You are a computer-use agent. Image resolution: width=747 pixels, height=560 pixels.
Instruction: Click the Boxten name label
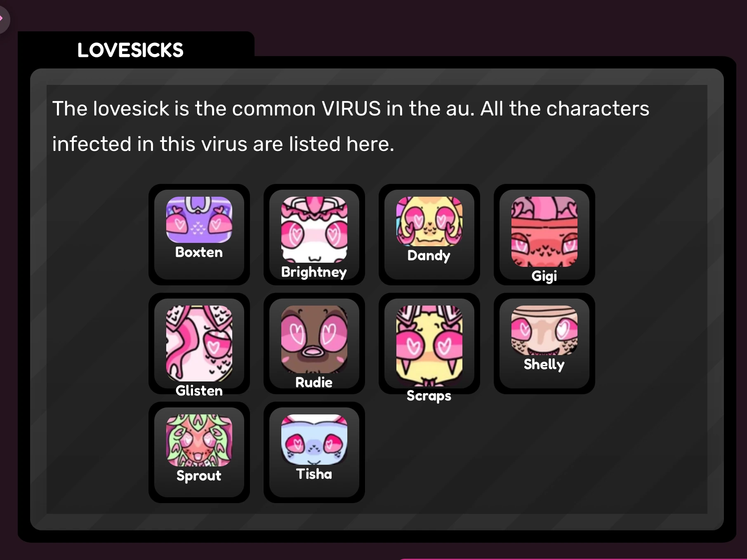(x=199, y=252)
